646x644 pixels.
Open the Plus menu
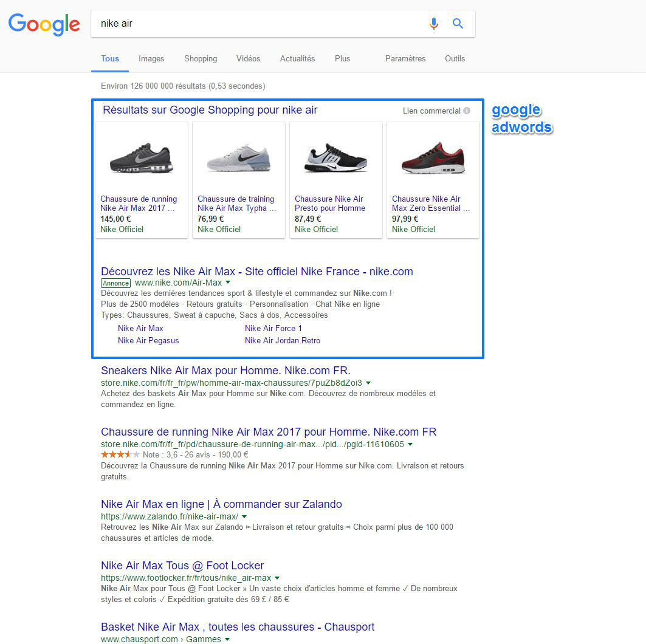click(x=342, y=58)
